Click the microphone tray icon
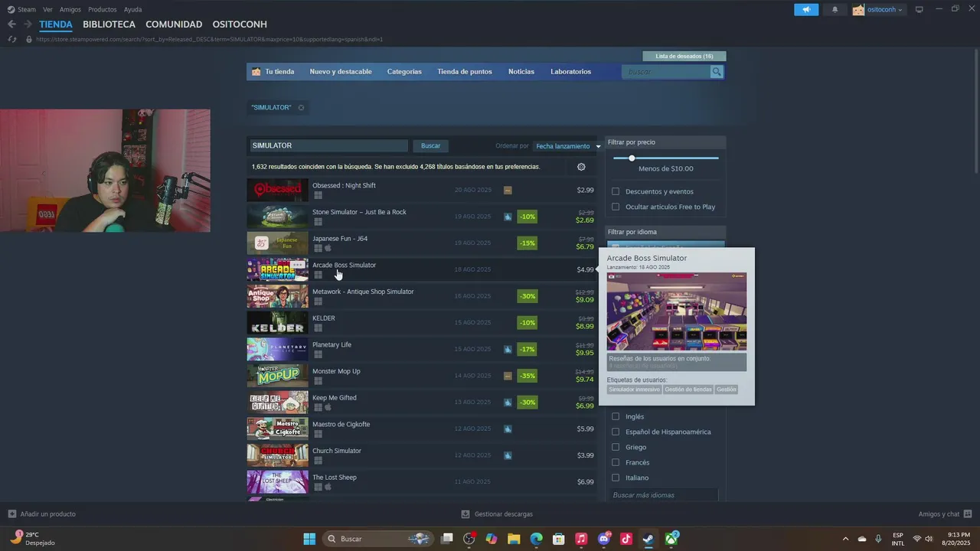 pyautogui.click(x=878, y=539)
